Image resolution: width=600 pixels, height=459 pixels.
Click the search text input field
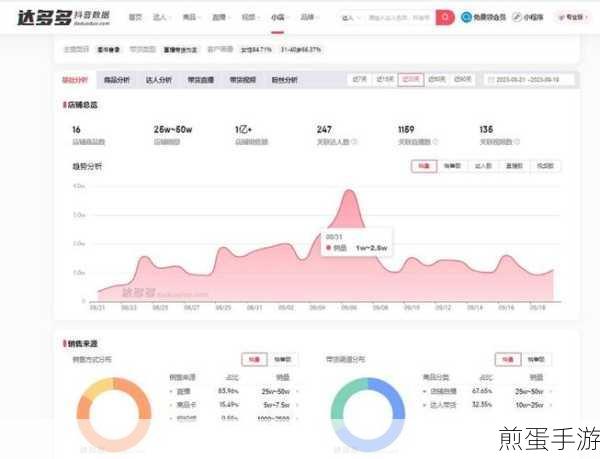[x=399, y=18]
